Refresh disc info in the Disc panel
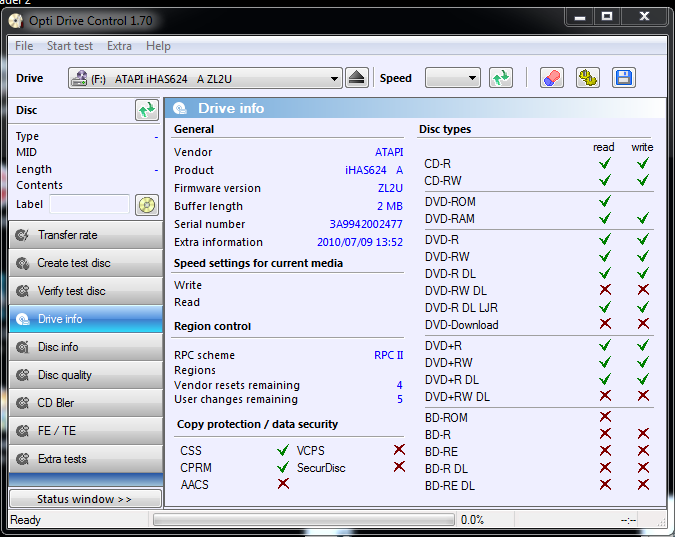The height and width of the screenshot is (537, 675). 147,110
